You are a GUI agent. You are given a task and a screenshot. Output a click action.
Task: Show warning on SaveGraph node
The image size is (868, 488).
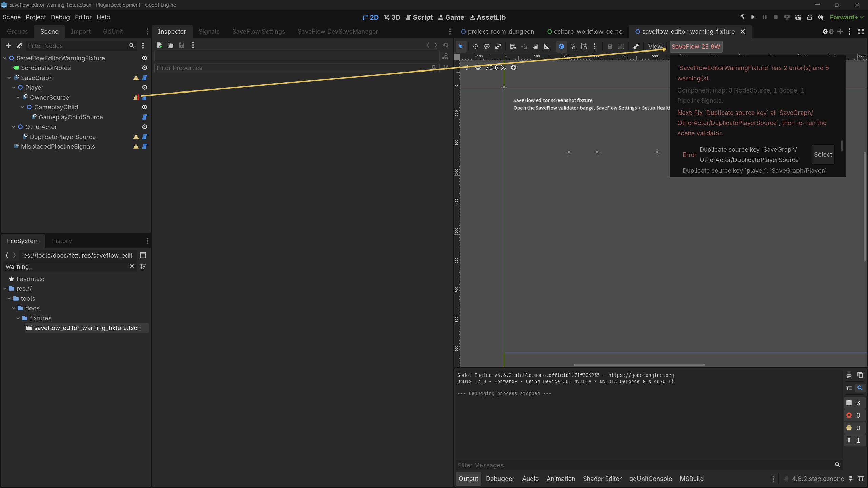point(136,78)
